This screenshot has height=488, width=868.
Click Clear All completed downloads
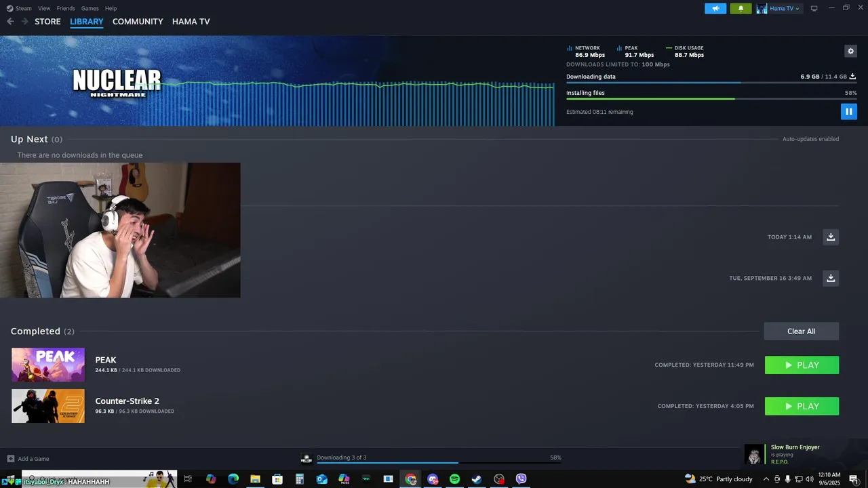[x=802, y=331]
